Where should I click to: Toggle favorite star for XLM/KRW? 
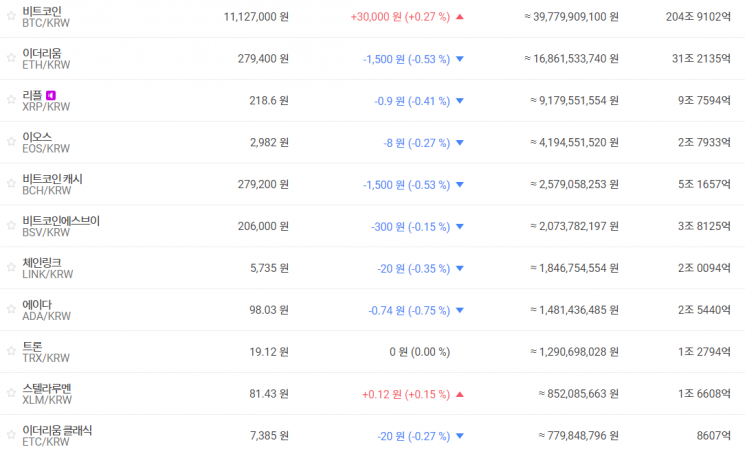[x=11, y=393]
